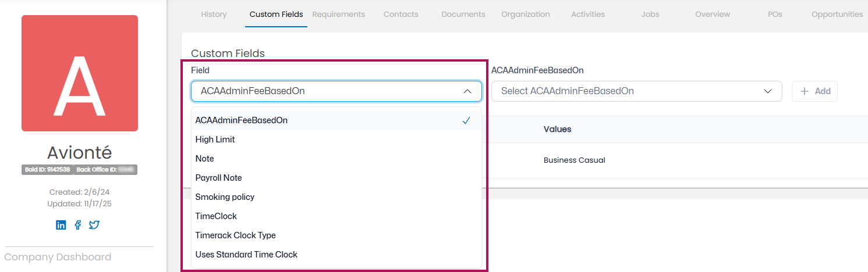Open the Opportunities tab
The image size is (868, 272).
837,15
